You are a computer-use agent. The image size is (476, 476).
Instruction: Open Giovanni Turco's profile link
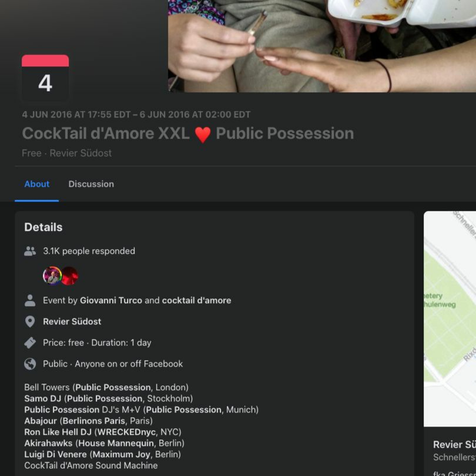111,300
